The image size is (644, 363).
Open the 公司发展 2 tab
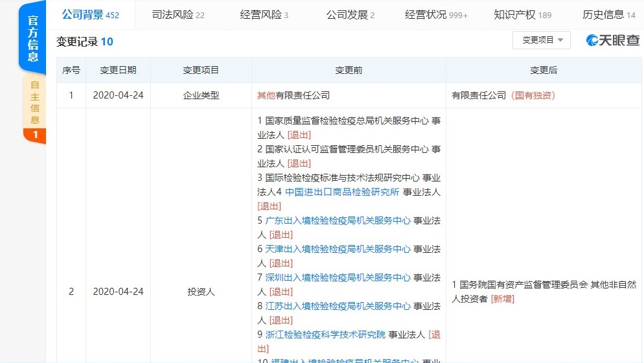pyautogui.click(x=351, y=15)
